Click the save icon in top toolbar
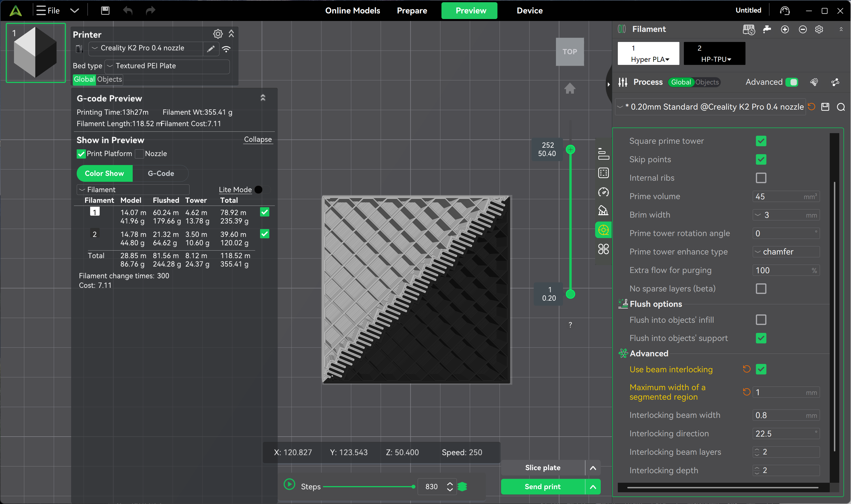Image resolution: width=851 pixels, height=504 pixels. (105, 11)
